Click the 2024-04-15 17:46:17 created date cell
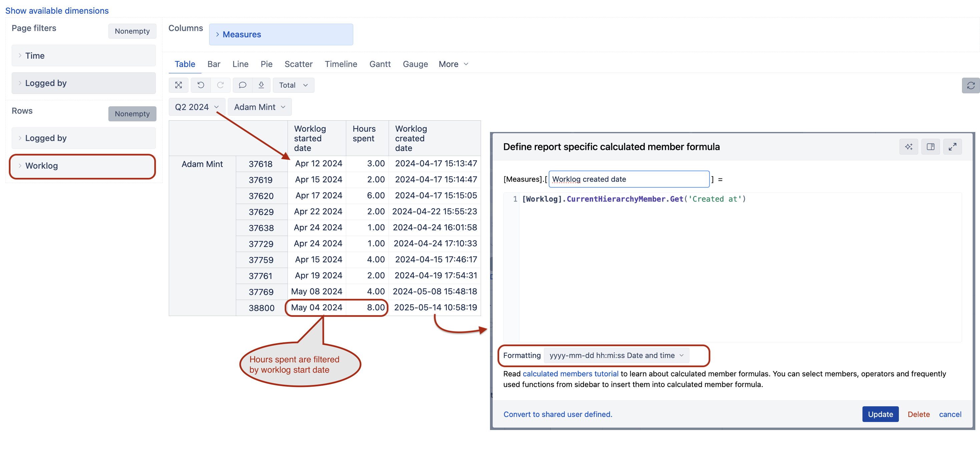Image resolution: width=980 pixels, height=476 pixels. [x=434, y=260]
